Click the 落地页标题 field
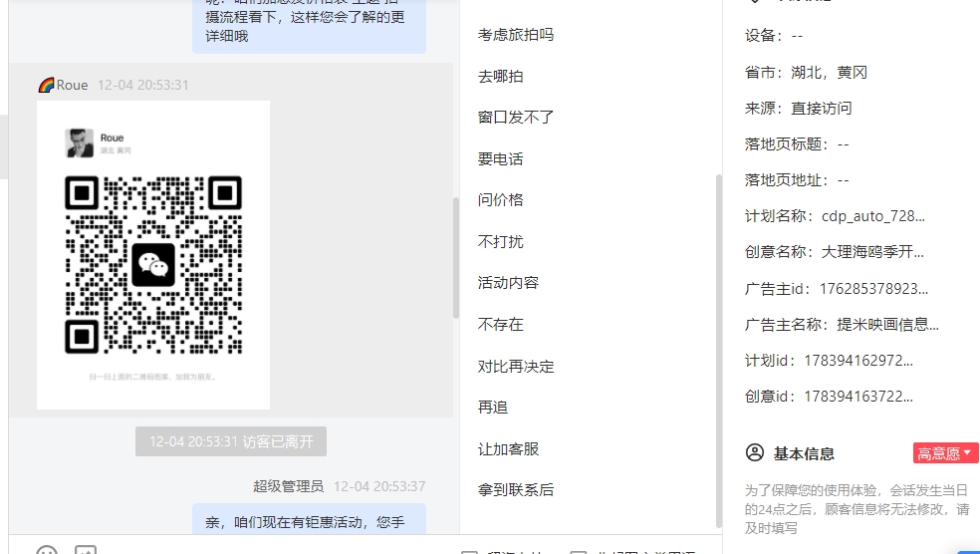 point(797,144)
